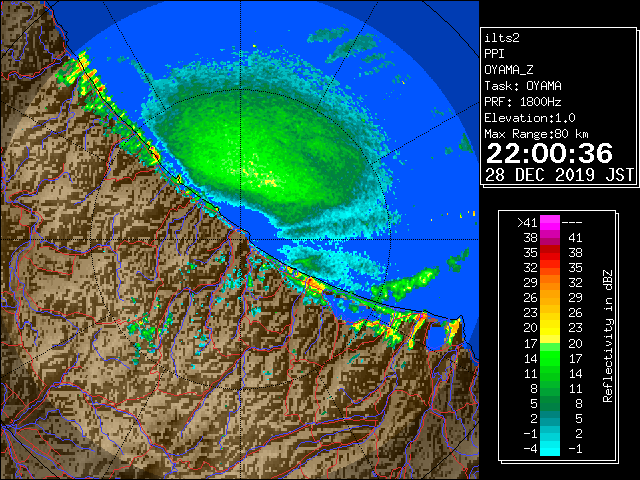Click the "PRF: 1800Hz" value
The width and height of the screenshot is (640, 480).
[x=523, y=102]
